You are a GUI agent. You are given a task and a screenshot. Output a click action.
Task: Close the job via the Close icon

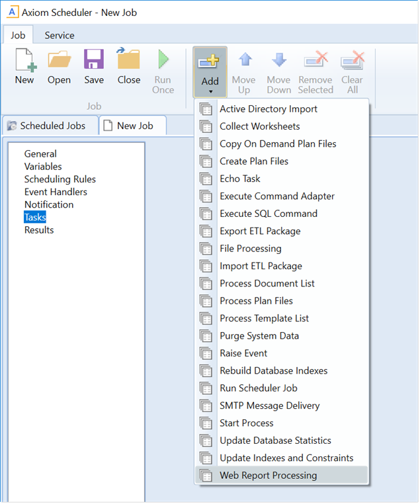[x=129, y=61]
